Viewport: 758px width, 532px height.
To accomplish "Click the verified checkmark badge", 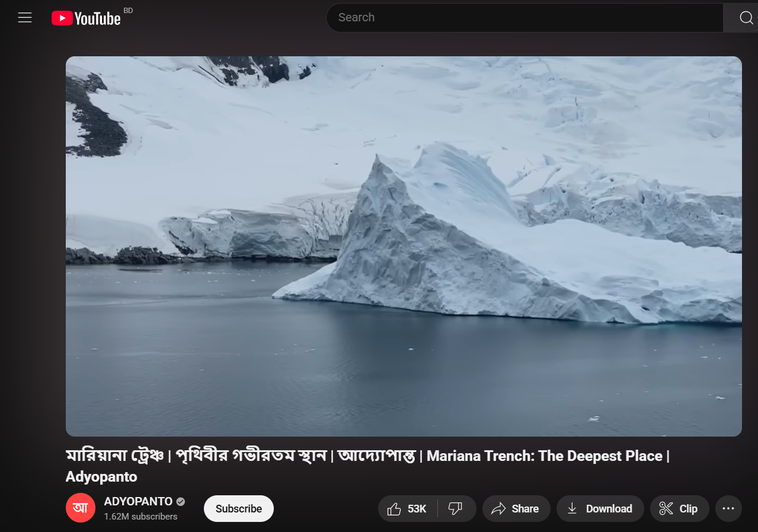I will pos(181,502).
